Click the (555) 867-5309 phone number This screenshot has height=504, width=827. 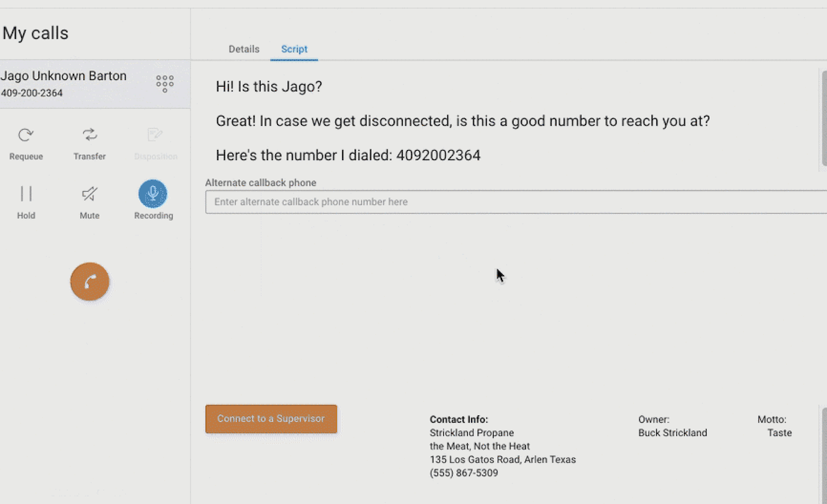point(464,473)
